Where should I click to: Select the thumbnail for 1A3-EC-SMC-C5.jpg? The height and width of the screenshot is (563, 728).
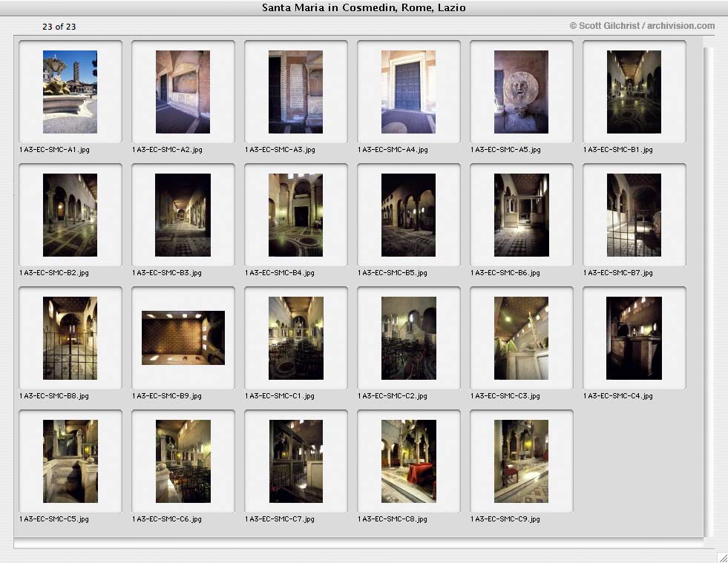(x=70, y=461)
